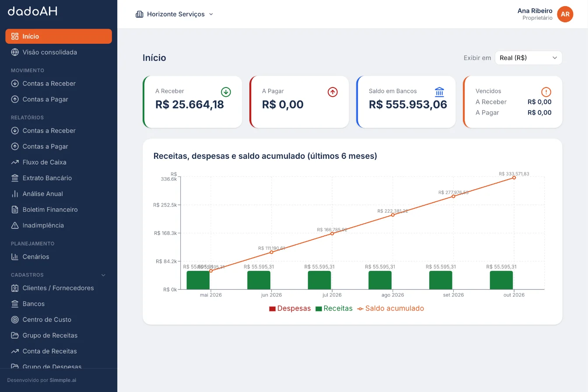Click the Centro de Custo target icon
The height and width of the screenshot is (392, 588).
coord(15,320)
